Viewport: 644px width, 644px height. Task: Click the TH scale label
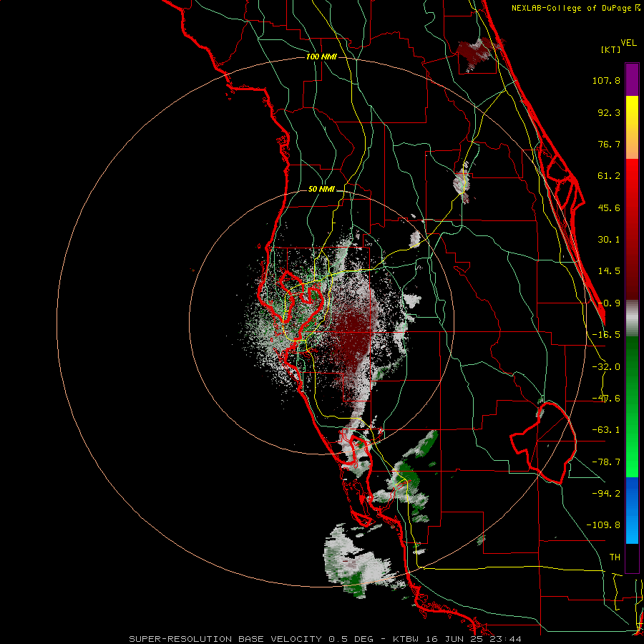(x=615, y=557)
